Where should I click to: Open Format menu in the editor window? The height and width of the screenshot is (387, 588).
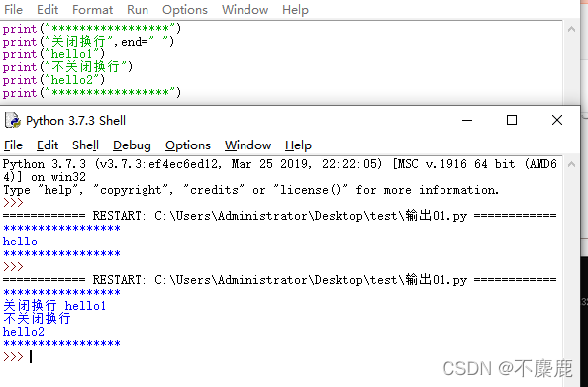pyautogui.click(x=92, y=9)
